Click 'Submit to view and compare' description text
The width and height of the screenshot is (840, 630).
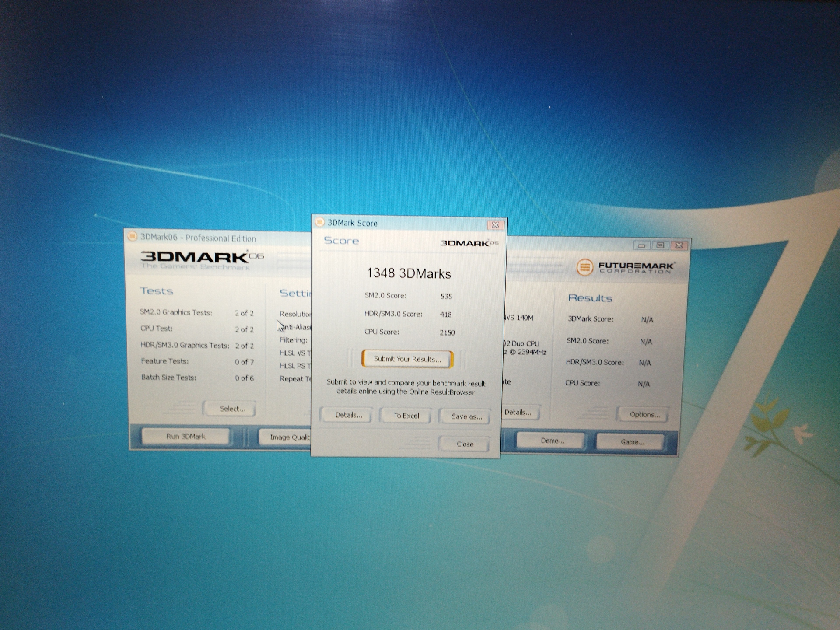pos(406,387)
